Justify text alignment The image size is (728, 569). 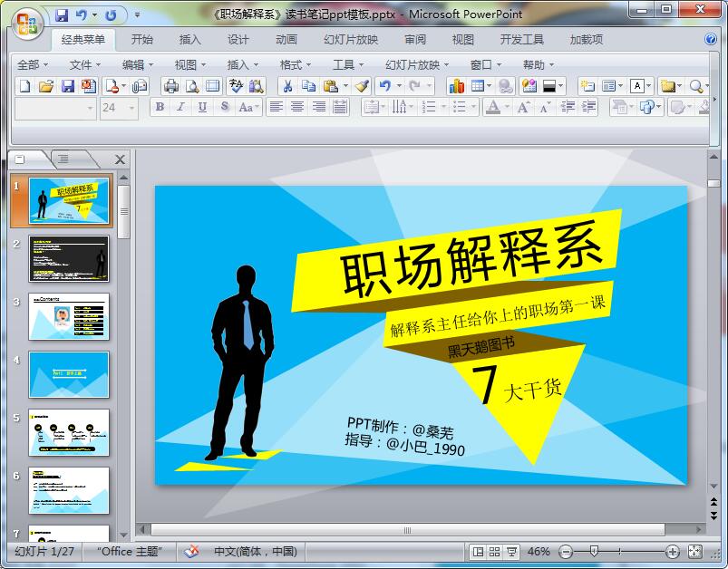coord(340,107)
